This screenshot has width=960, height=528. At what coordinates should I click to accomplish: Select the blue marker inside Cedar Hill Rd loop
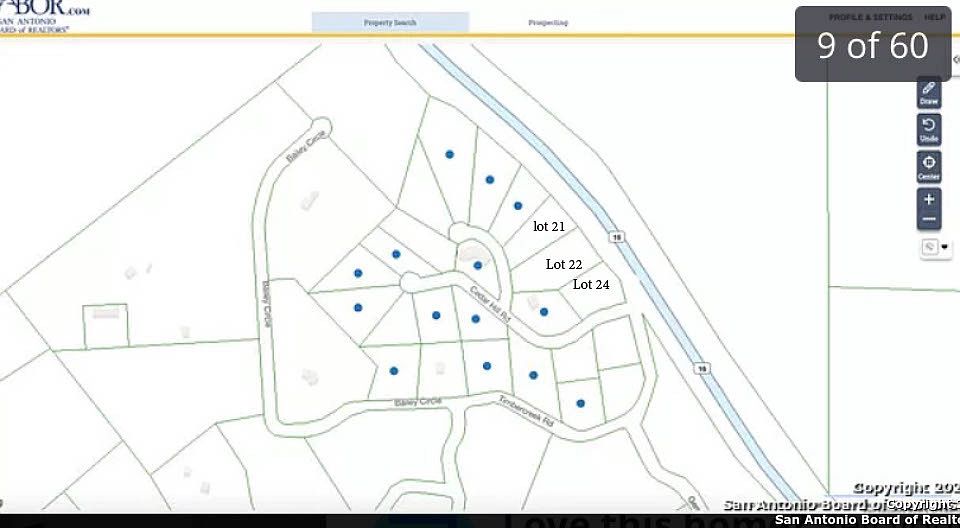click(x=478, y=265)
